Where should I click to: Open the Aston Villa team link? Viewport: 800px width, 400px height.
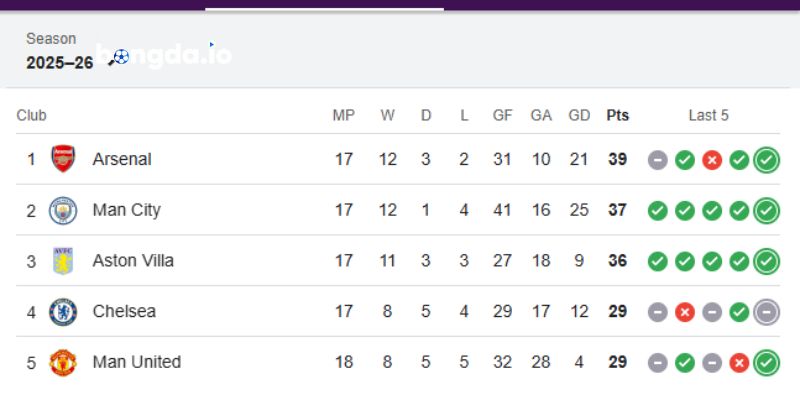pyautogui.click(x=133, y=261)
